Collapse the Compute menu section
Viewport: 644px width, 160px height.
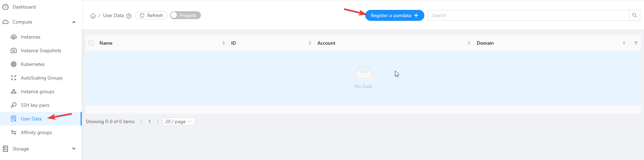click(74, 22)
